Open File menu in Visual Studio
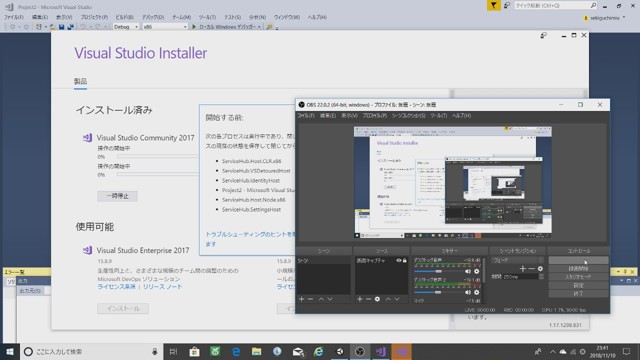This screenshot has height=360, width=640. pyautogui.click(x=13, y=17)
